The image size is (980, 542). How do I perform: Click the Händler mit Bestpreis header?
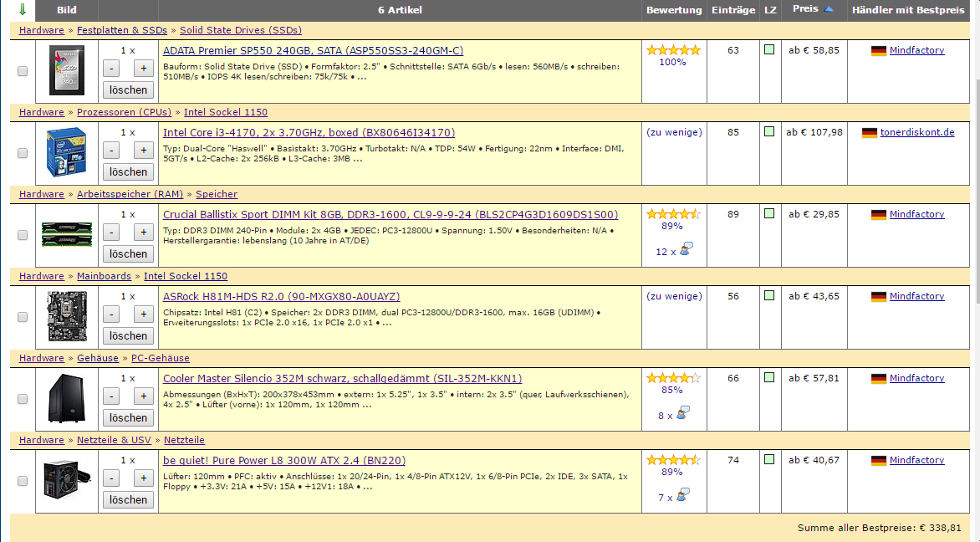(908, 10)
